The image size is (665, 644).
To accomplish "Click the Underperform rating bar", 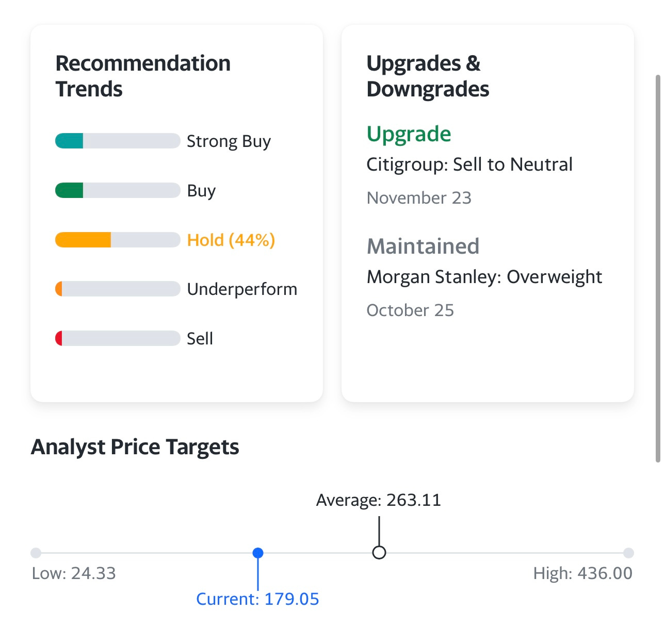I will point(117,289).
